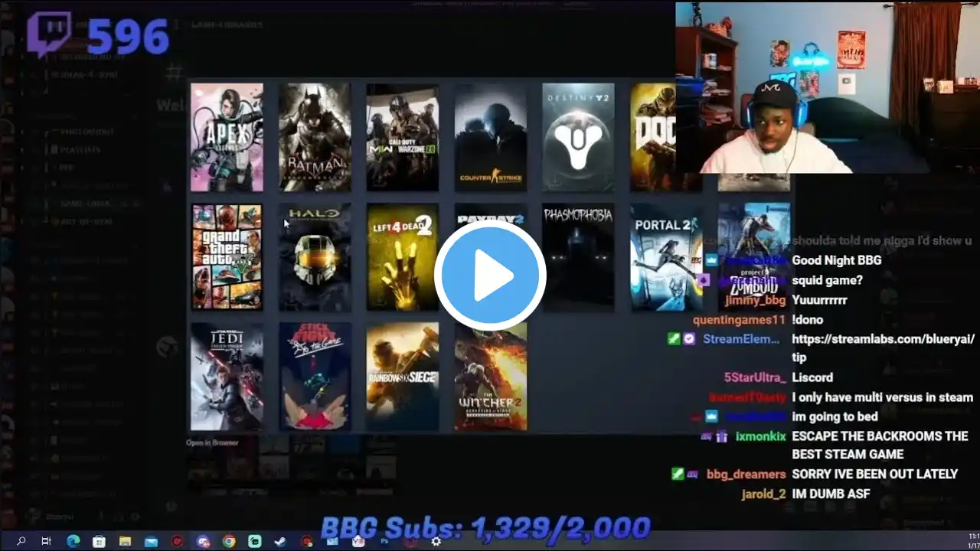Open File Explorer folder icon in taskbar

tap(125, 541)
